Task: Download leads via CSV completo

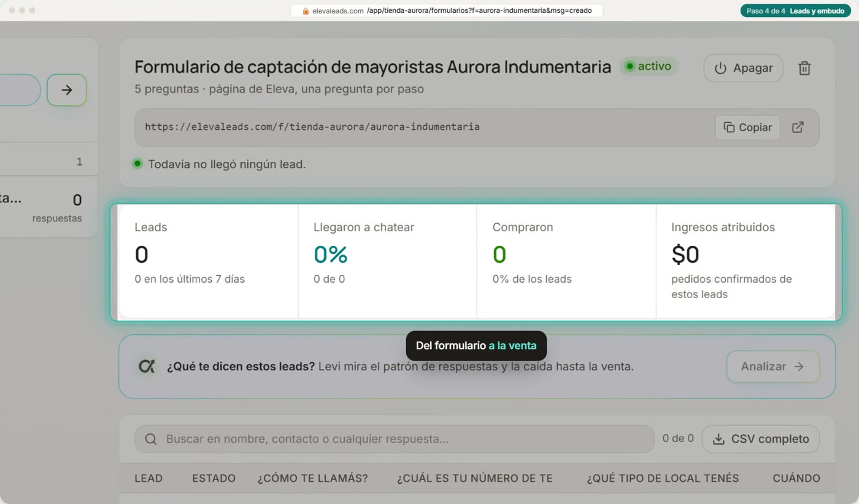Action: tap(760, 439)
